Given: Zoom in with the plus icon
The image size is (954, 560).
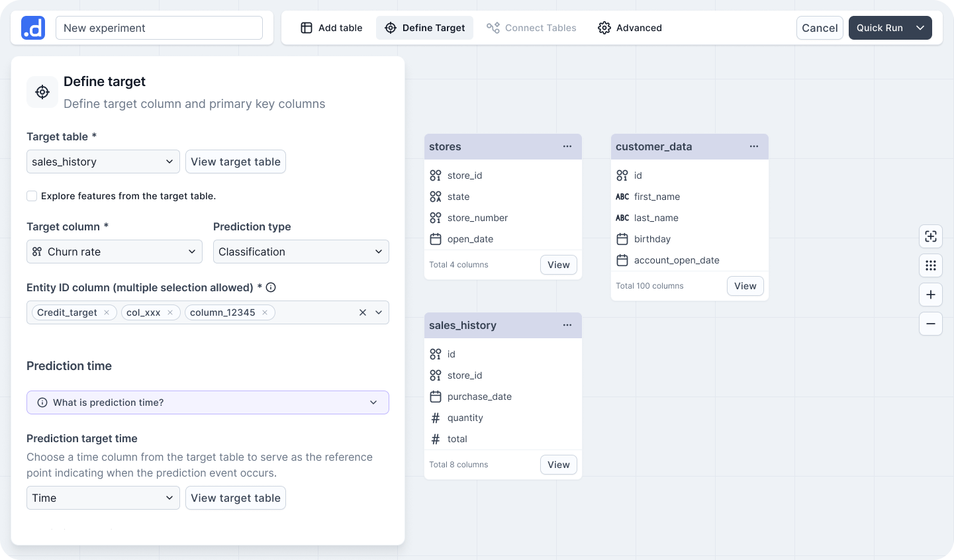Looking at the screenshot, I should (x=931, y=295).
